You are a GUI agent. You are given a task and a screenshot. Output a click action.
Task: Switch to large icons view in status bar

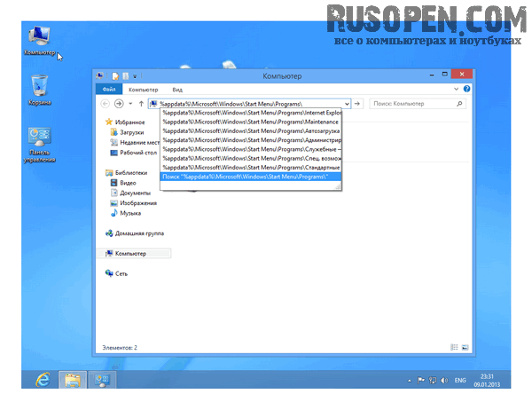tap(465, 347)
